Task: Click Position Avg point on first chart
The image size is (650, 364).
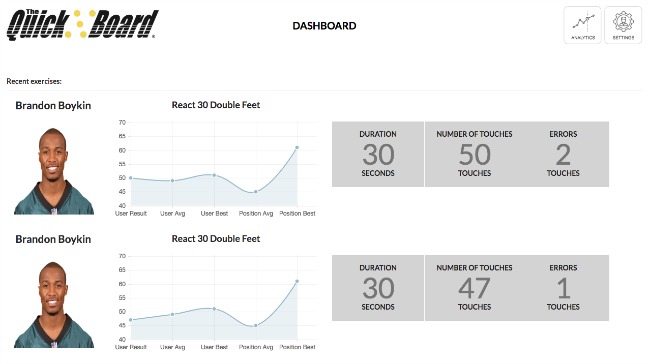Action: (x=256, y=192)
